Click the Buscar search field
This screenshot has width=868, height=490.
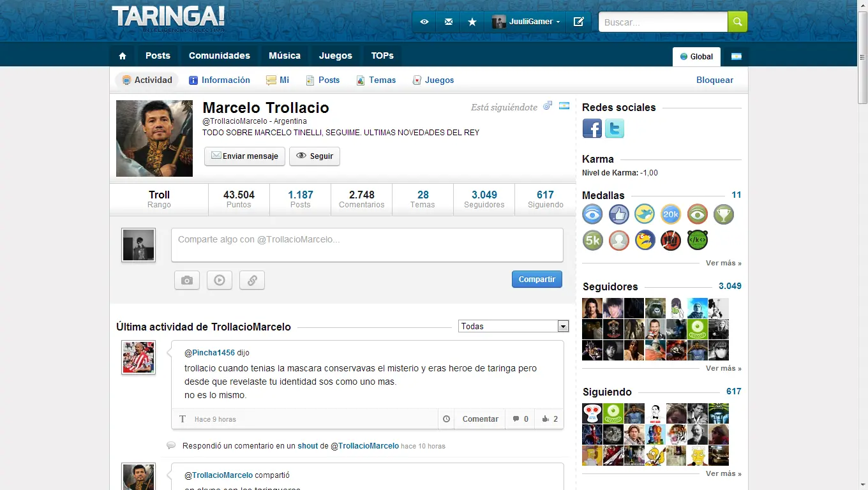pyautogui.click(x=663, y=22)
